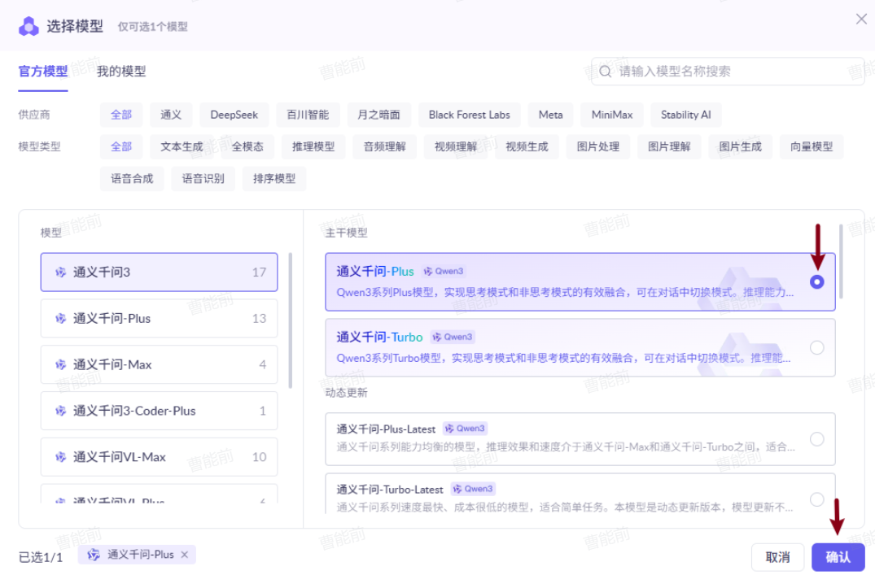Click Qwen icon in selected 通义千问-Plus chip

pos(93,555)
